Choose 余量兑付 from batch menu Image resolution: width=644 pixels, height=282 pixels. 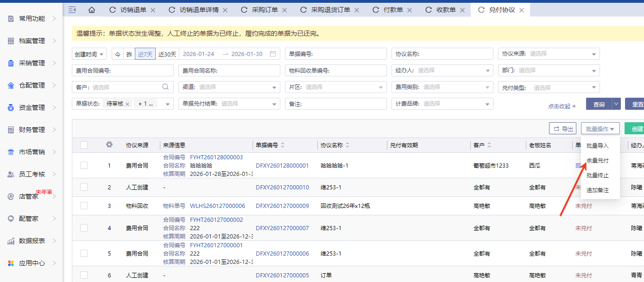[598, 160]
